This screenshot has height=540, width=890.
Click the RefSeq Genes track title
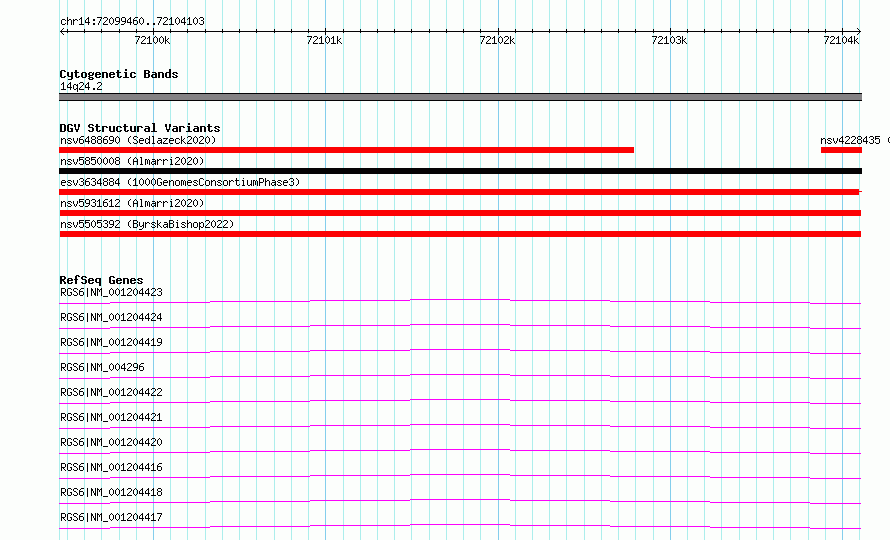click(101, 280)
